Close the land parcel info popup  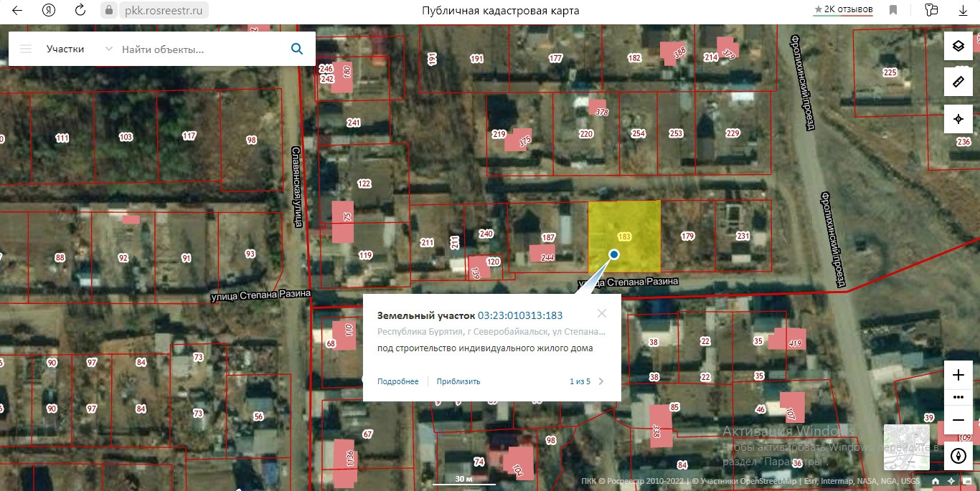tap(602, 313)
